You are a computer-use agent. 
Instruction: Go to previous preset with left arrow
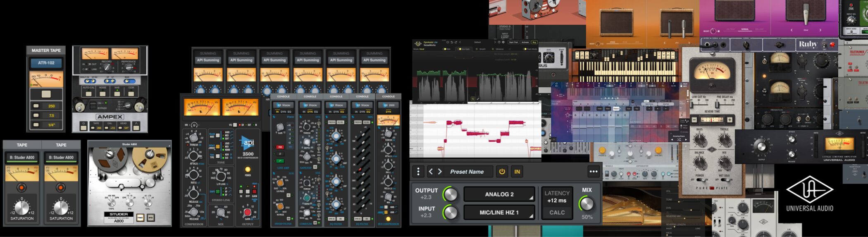431,172
